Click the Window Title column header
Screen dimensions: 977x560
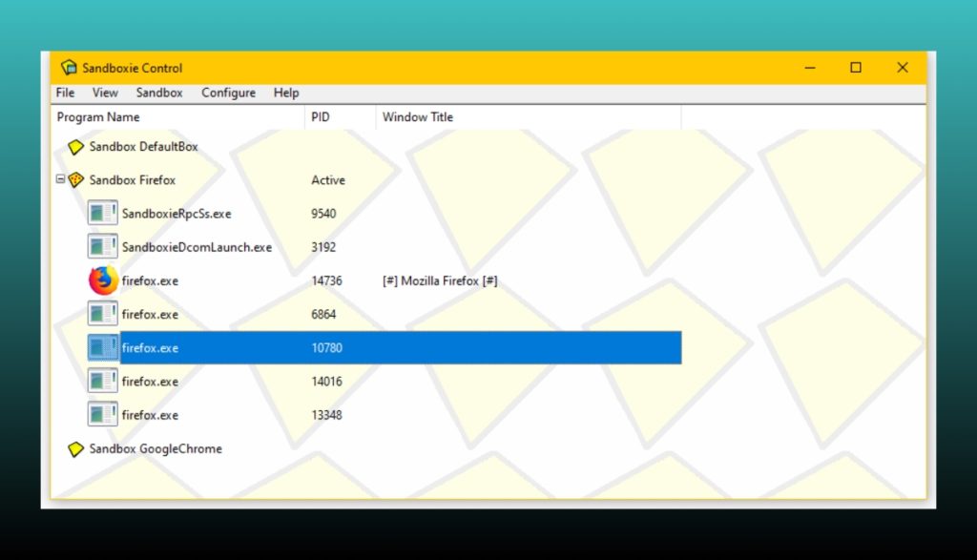pos(417,116)
